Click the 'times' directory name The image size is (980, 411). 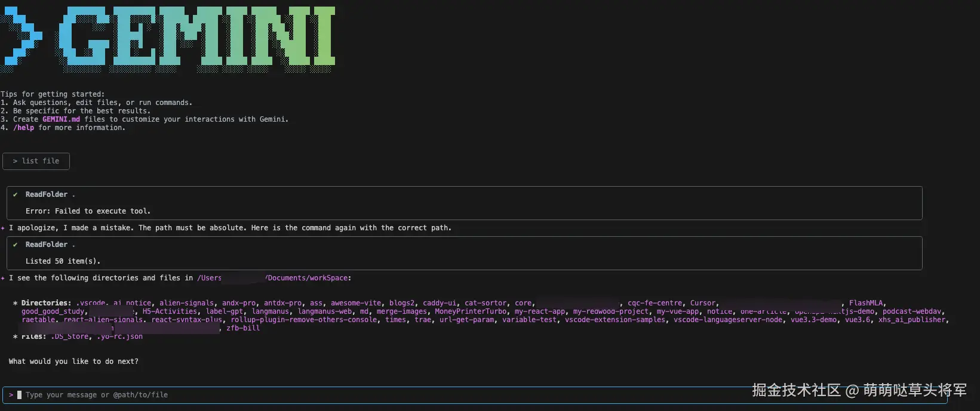coord(395,320)
